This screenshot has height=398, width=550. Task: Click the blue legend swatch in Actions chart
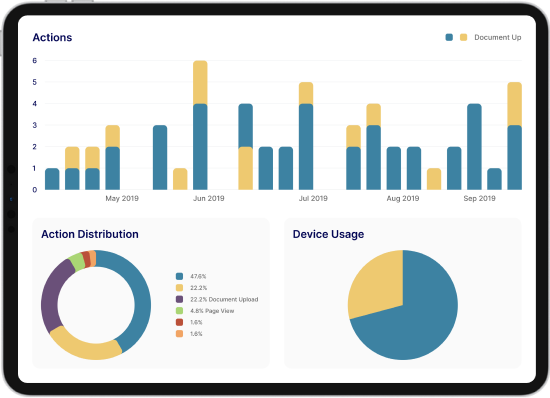coord(449,37)
